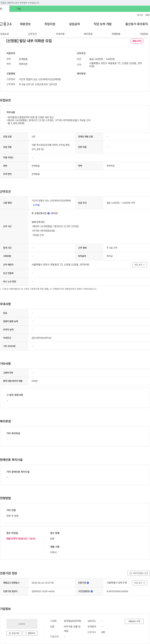Image resolution: width=150 pixels, height=644 pixels.
Task: Click the 열람차단 button
Action: [30, 633]
